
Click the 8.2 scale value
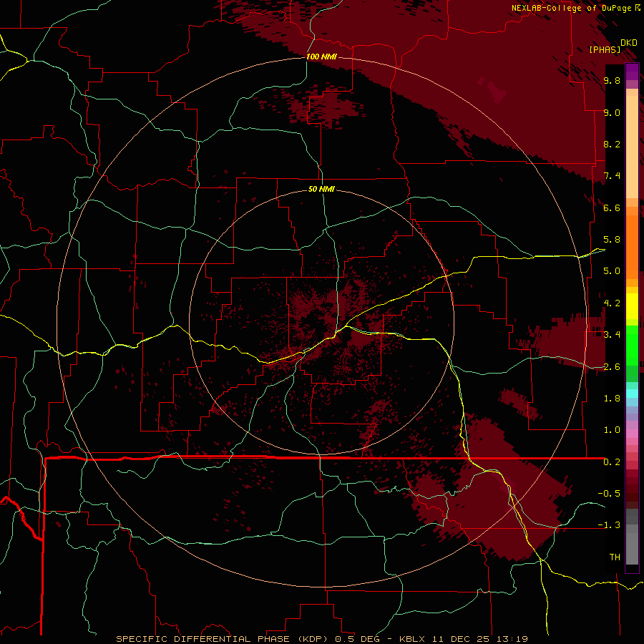click(x=612, y=144)
